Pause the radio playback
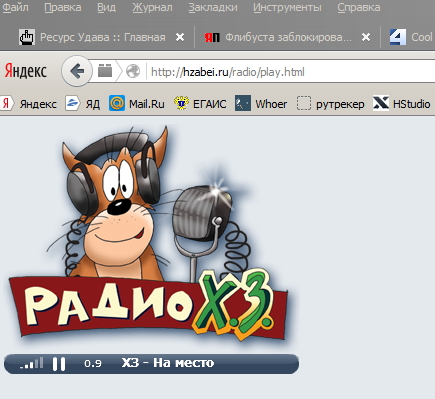The height and width of the screenshot is (399, 435). coord(59,364)
